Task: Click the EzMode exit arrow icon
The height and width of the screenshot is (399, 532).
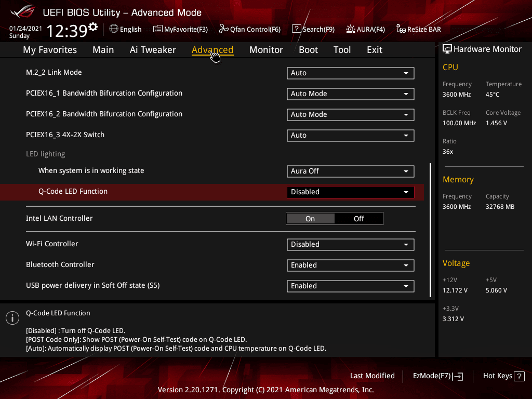Action: coord(458,376)
